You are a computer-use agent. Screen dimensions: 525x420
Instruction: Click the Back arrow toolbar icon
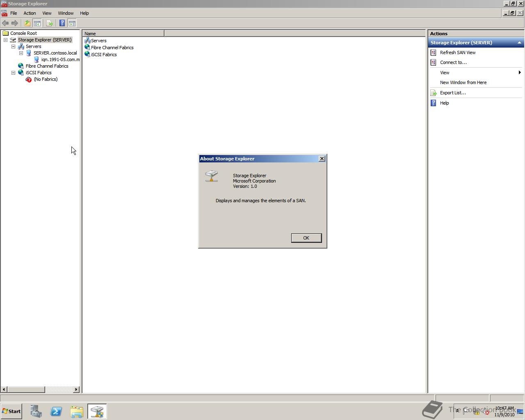coord(5,23)
